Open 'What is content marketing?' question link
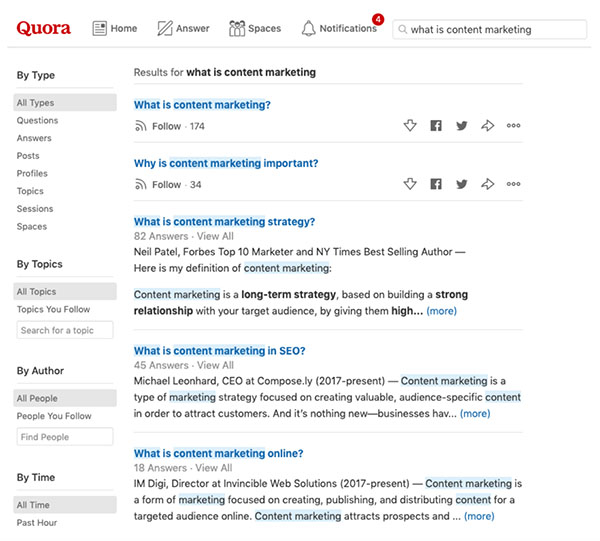Viewport: 600px width, 541px height. pos(202,105)
